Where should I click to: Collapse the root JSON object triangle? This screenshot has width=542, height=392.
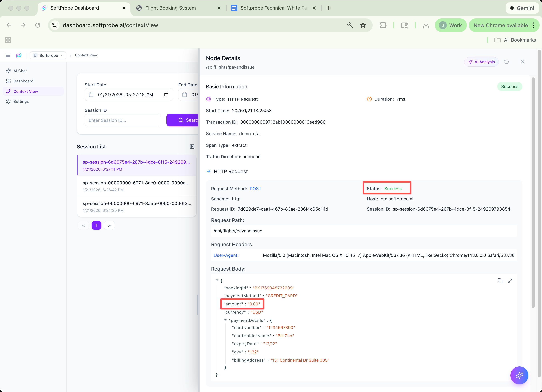(x=217, y=280)
